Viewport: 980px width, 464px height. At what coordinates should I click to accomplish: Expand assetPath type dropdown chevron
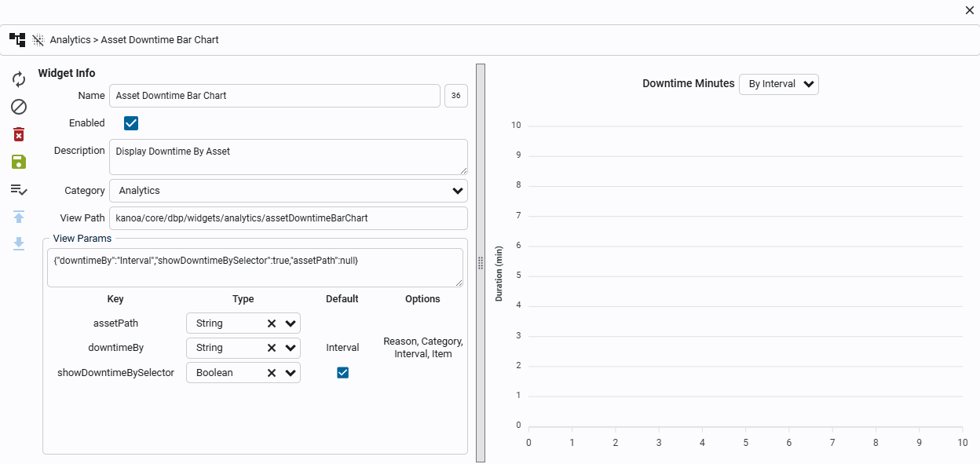291,323
